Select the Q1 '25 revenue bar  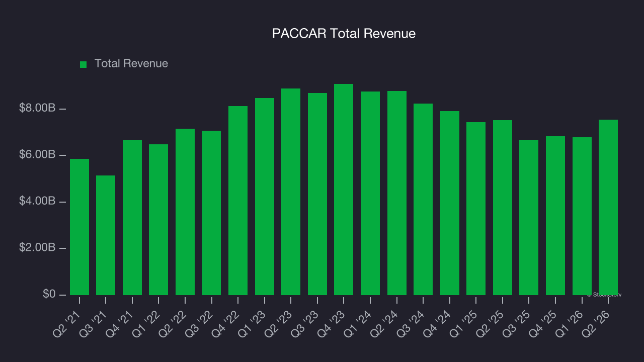[476, 209]
